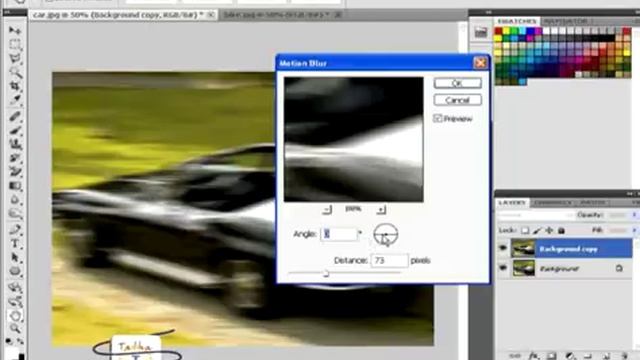The width and height of the screenshot is (640, 360).
Task: Toggle lock position icon
Action: 549,231
